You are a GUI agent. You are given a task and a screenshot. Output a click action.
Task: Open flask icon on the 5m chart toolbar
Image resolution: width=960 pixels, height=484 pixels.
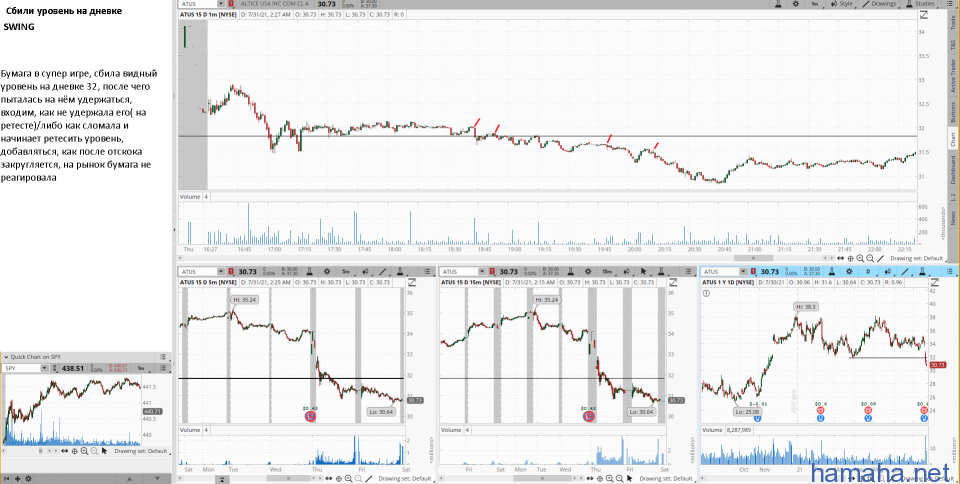310,272
